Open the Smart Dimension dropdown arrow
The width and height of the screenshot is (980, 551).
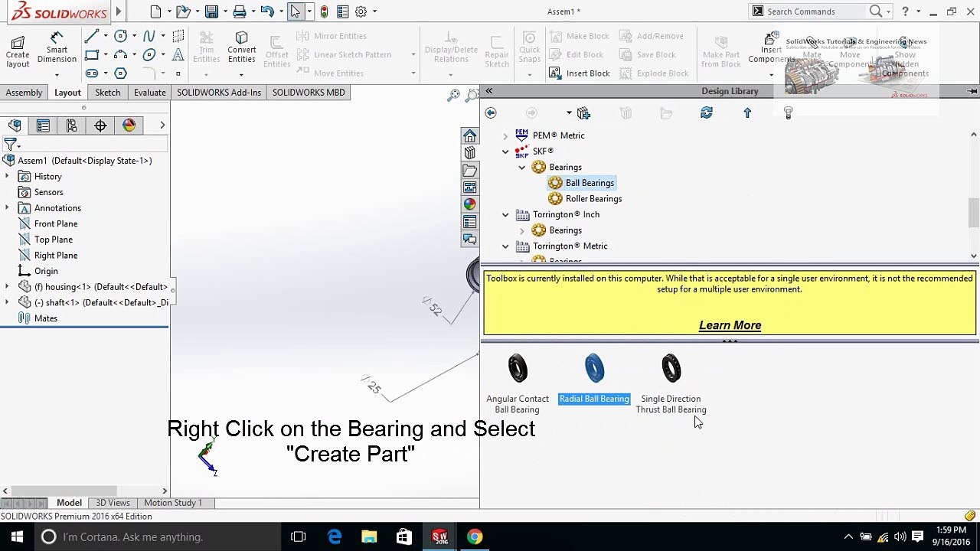pyautogui.click(x=57, y=74)
